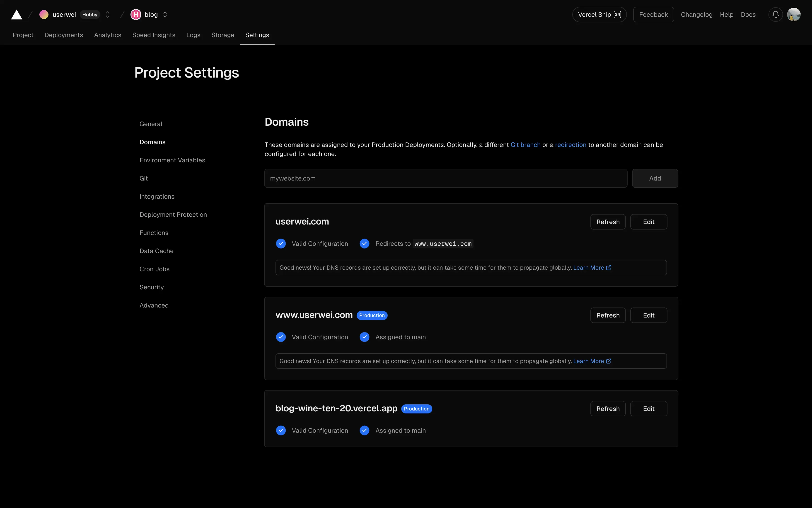The height and width of the screenshot is (508, 812).
Task: Click the userwei team name
Action: coord(64,15)
